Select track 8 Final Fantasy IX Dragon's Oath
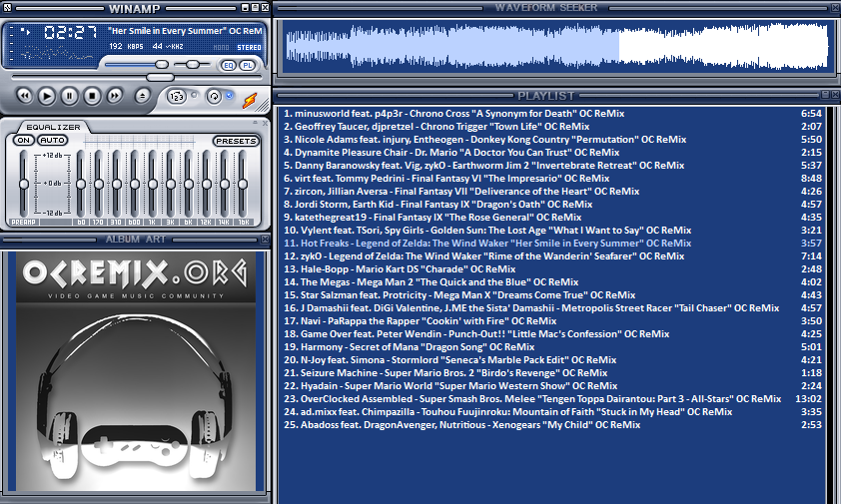 point(552,205)
